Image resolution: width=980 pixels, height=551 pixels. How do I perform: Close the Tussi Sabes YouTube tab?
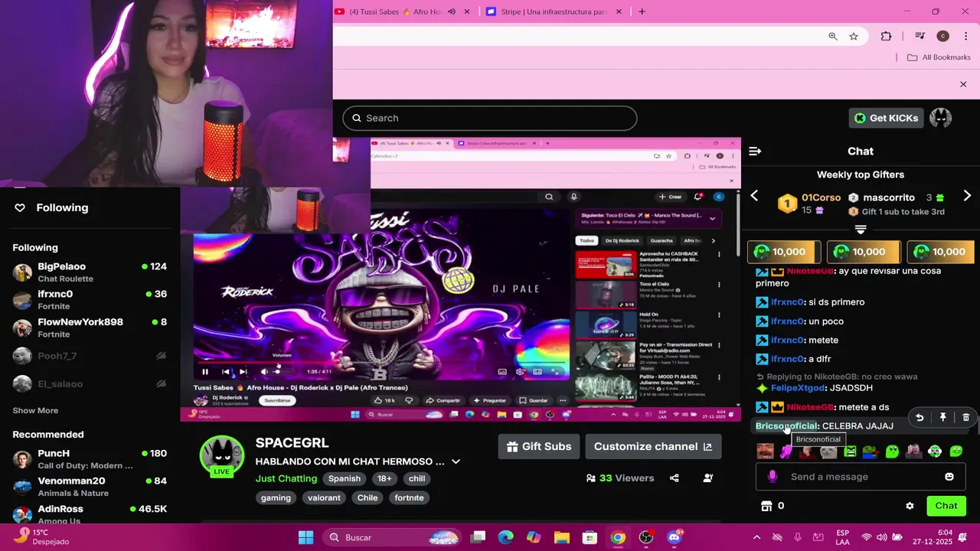(x=469, y=11)
